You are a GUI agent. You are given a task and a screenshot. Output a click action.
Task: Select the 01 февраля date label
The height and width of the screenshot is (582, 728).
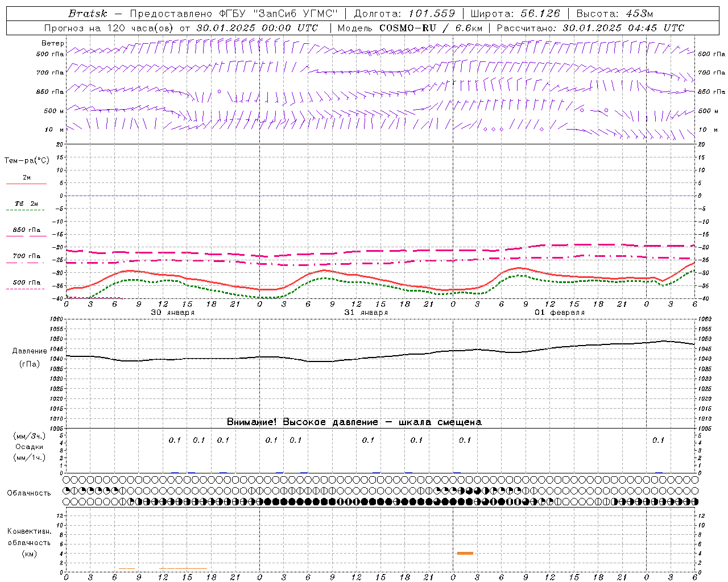560,313
